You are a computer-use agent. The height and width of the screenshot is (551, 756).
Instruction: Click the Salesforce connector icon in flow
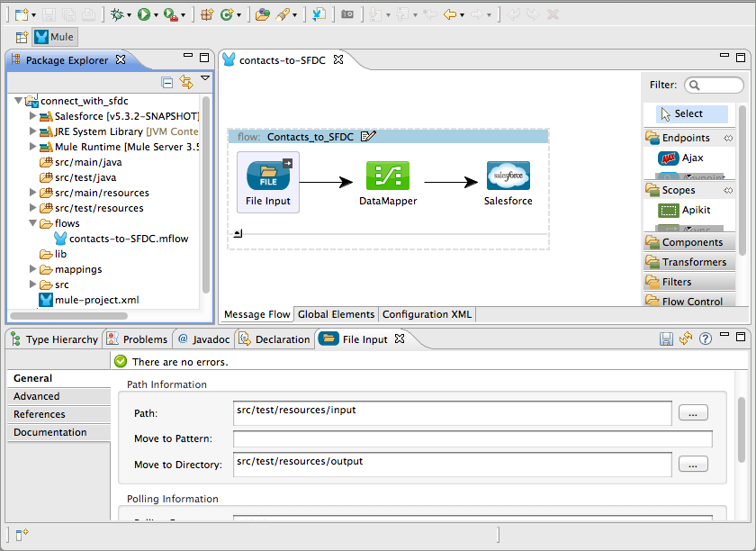(508, 176)
